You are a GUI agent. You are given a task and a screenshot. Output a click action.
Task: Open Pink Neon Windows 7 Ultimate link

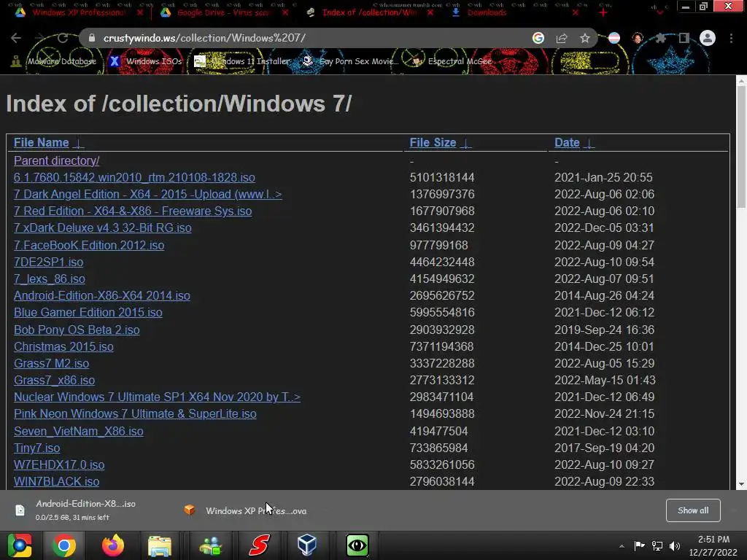tap(135, 413)
